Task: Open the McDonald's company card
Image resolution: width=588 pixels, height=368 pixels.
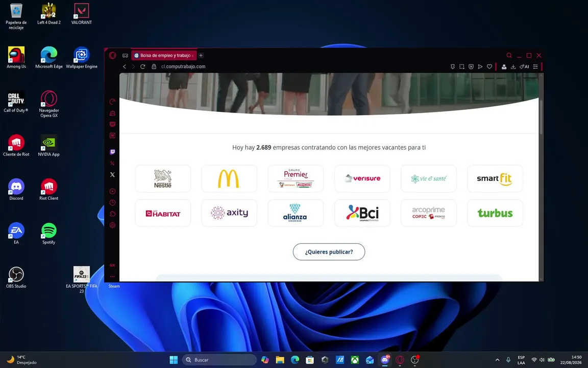Action: pos(229,179)
